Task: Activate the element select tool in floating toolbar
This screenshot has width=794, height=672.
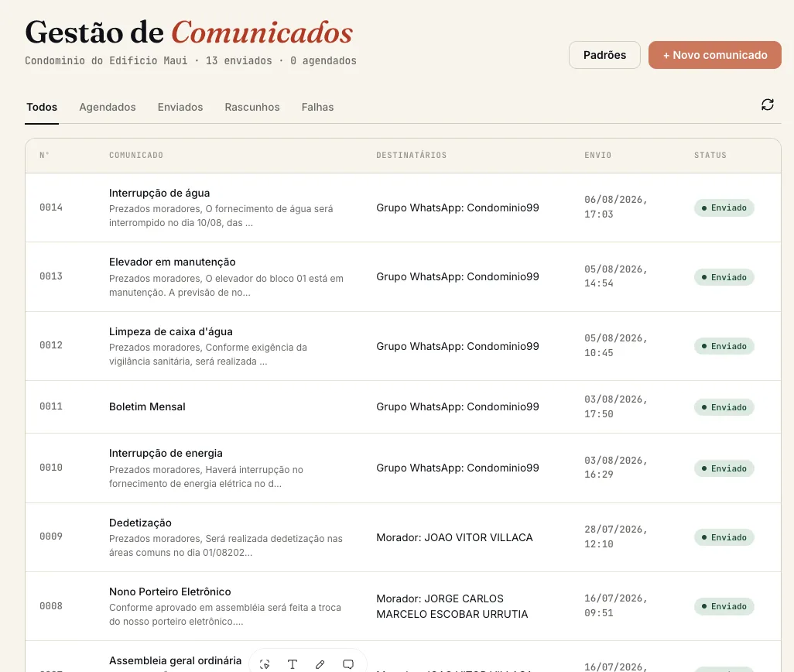Action: point(265,664)
